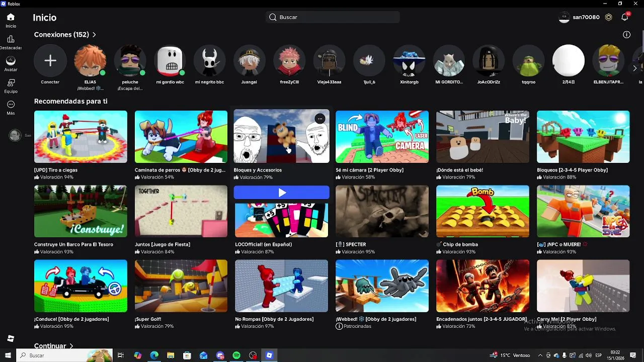
Task: Open Bloqueos [2-3-4-5 Player Obby] thumbnail
Action: (583, 137)
